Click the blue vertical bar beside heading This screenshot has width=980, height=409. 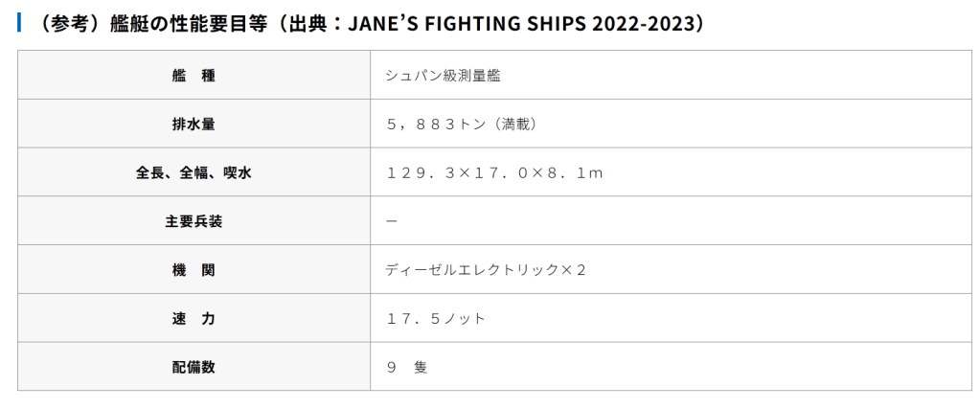(x=19, y=21)
